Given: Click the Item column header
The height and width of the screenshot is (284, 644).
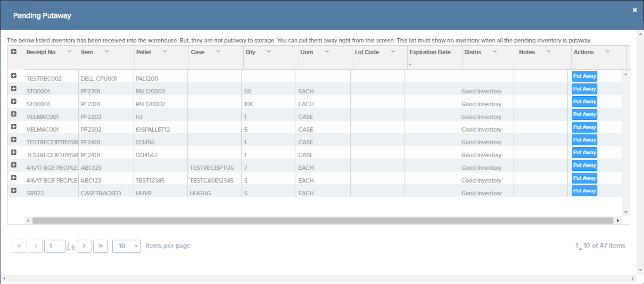Looking at the screenshot, I should click(87, 52).
